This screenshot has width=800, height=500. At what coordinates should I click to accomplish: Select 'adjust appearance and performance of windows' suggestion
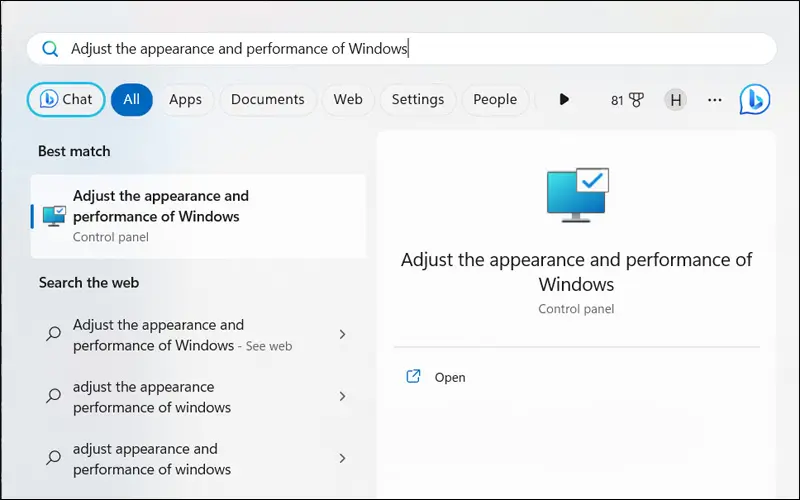(198, 459)
